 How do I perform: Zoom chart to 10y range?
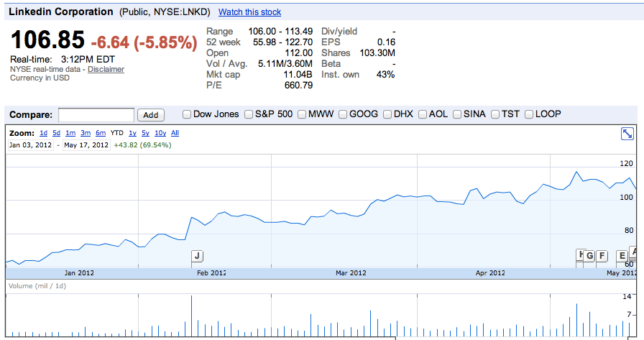(x=160, y=133)
